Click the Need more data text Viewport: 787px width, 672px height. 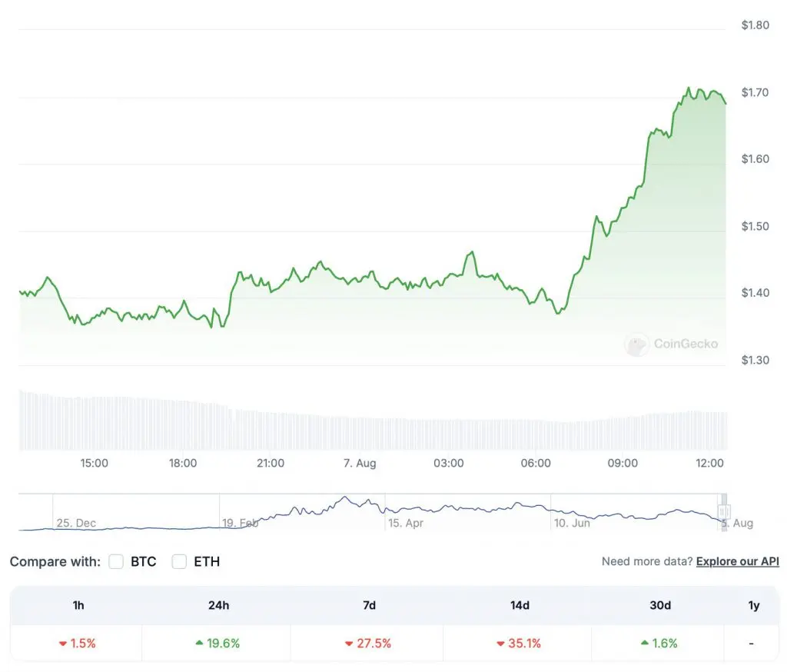click(x=648, y=561)
